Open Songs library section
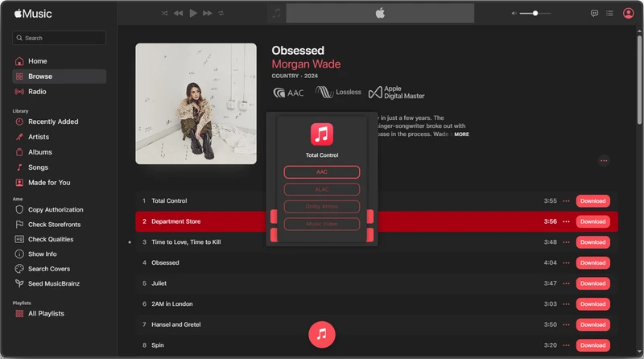The width and height of the screenshot is (644, 359). (x=59, y=167)
